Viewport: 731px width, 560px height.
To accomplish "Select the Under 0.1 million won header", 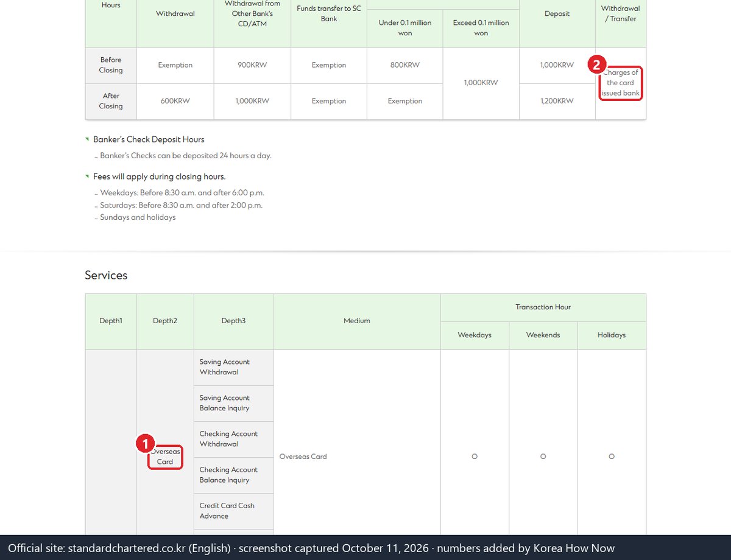I will [x=405, y=27].
